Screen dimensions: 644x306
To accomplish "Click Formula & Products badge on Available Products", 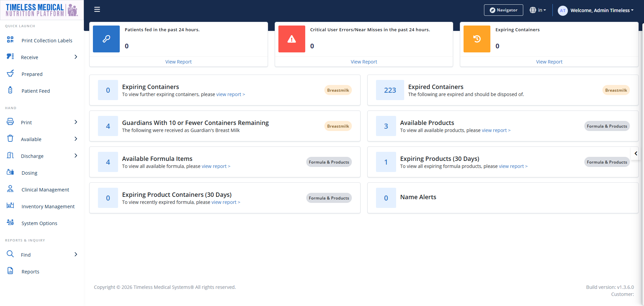I will click(607, 126).
